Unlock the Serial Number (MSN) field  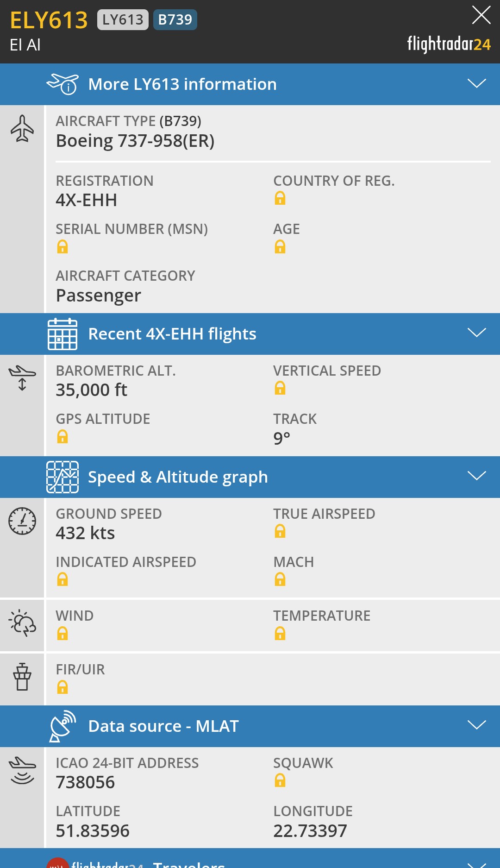62,247
